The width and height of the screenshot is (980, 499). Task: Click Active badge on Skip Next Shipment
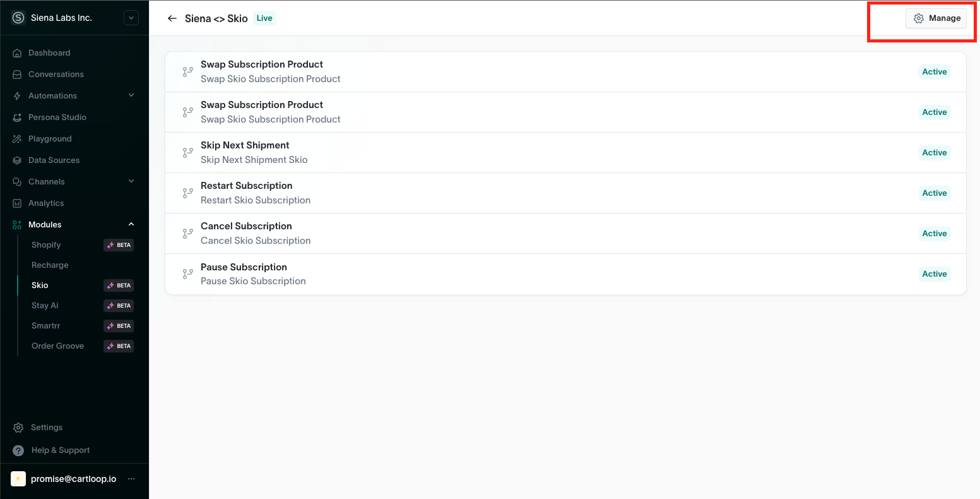pos(935,153)
